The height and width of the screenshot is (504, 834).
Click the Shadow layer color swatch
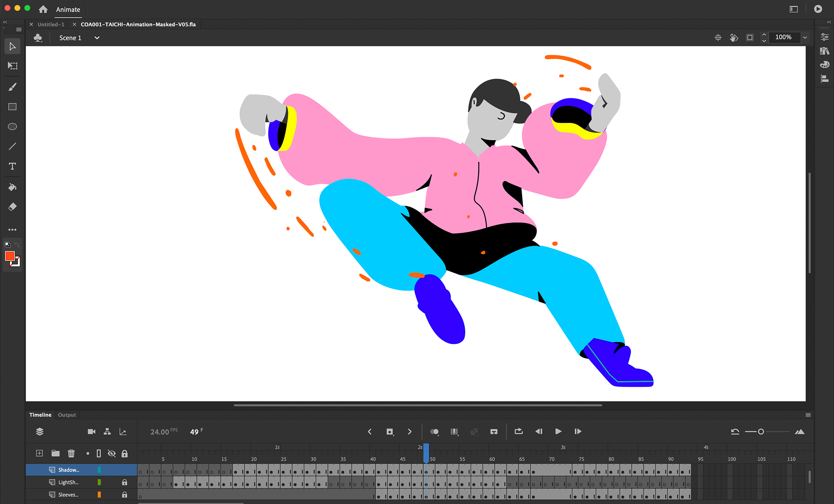coord(99,470)
